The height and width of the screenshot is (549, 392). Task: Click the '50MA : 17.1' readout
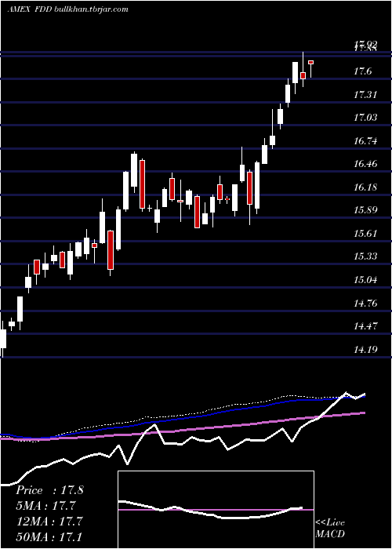49,536
